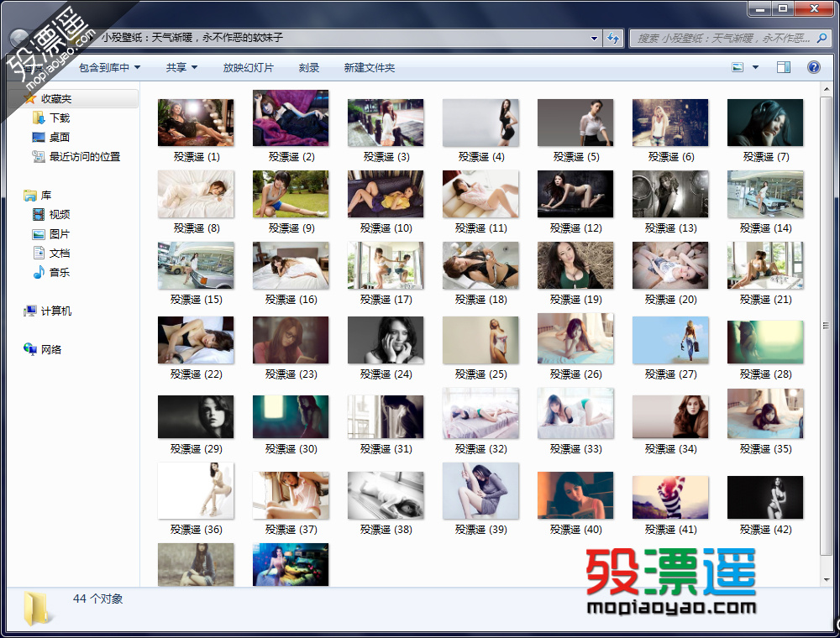Click the 库 libraries icon in sidebar

coord(29,196)
